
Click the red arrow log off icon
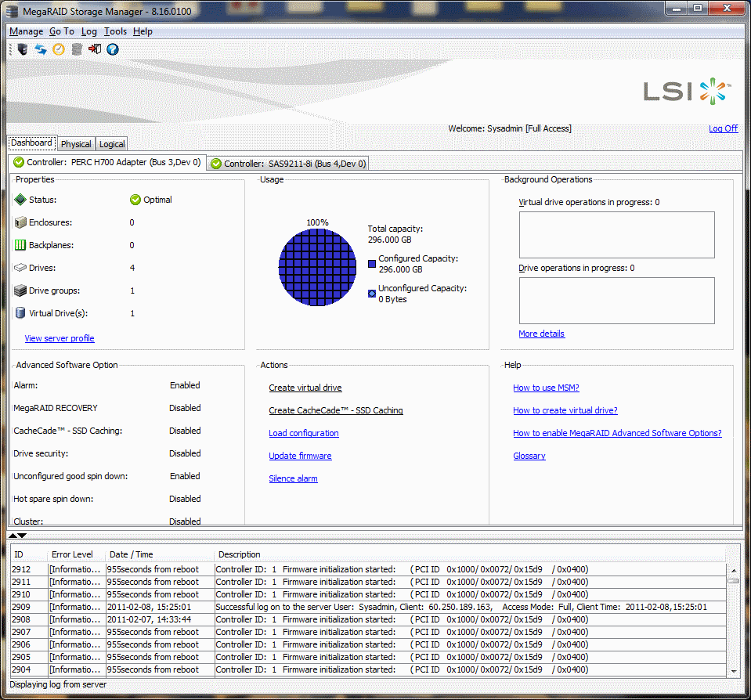coord(95,49)
